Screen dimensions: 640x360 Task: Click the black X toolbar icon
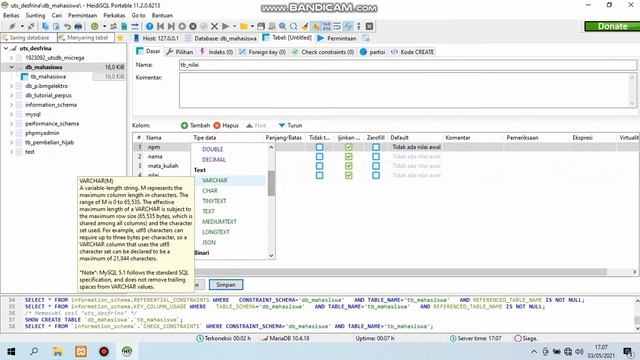click(x=369, y=26)
